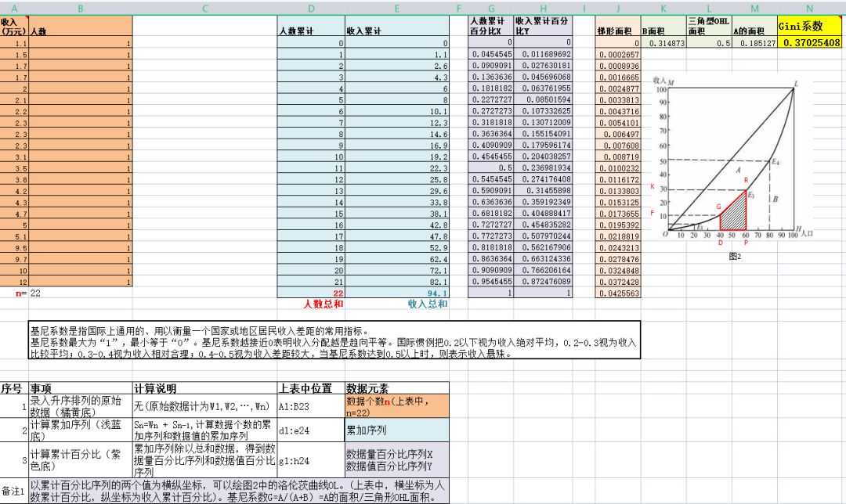Select the light blue 累加序列 cell

pyautogui.click(x=397, y=430)
